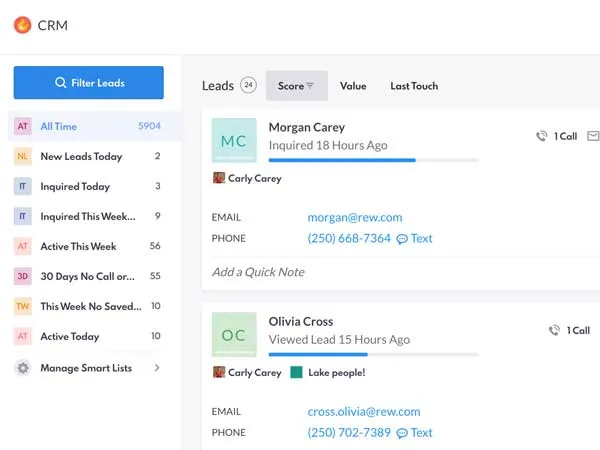Screen dimensions: 600x450
Task: Click Morgan Carey's email envelope icon
Action: click(592, 136)
